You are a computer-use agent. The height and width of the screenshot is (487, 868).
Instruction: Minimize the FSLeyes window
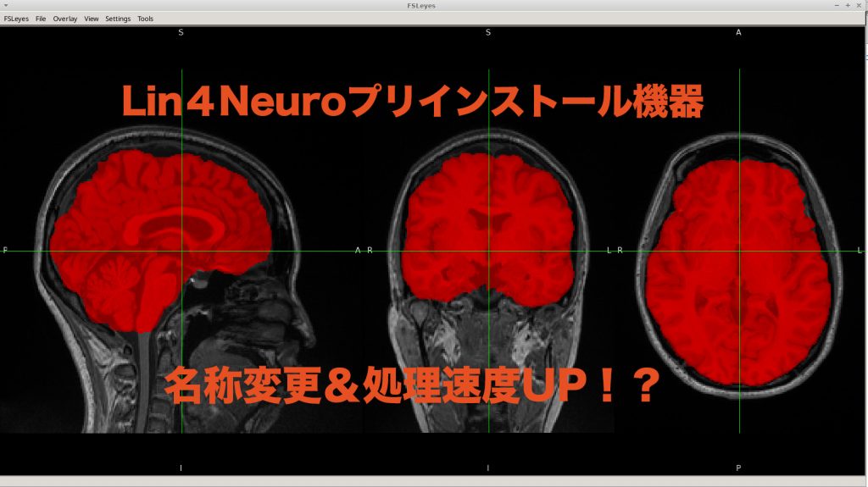pos(837,5)
